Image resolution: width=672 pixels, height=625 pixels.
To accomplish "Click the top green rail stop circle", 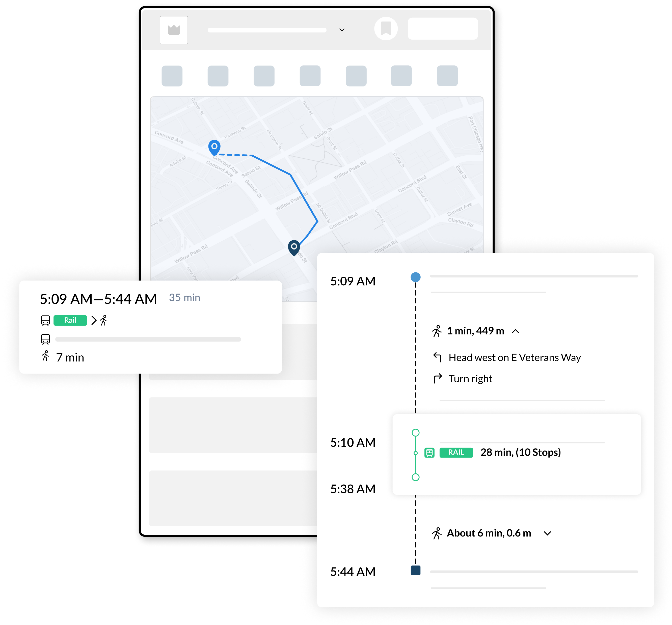I will [415, 433].
